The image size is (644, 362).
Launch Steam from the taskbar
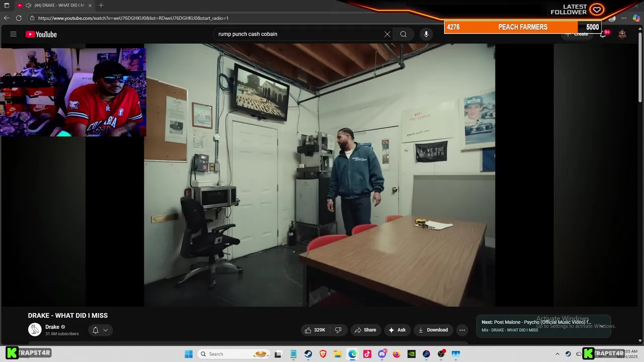click(x=307, y=354)
